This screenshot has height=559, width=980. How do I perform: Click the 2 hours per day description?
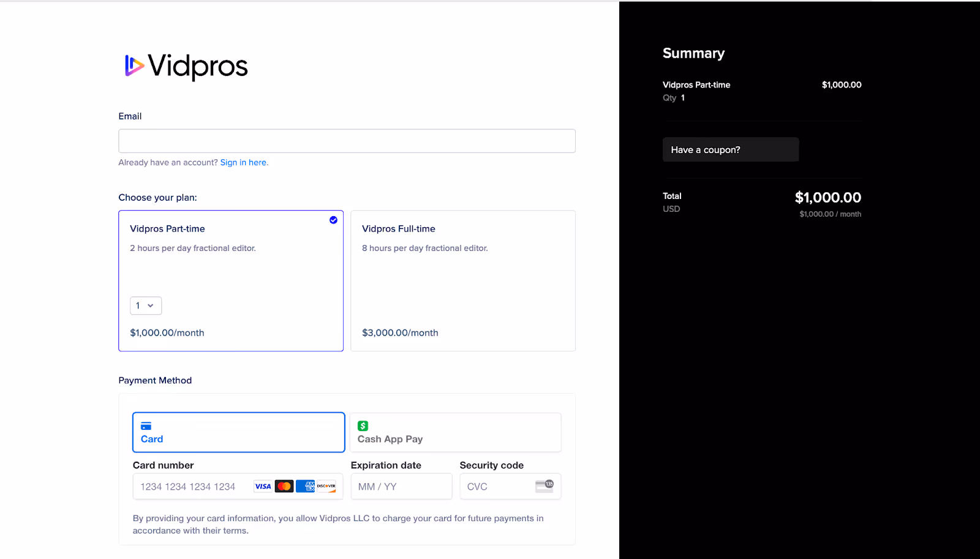[193, 248]
